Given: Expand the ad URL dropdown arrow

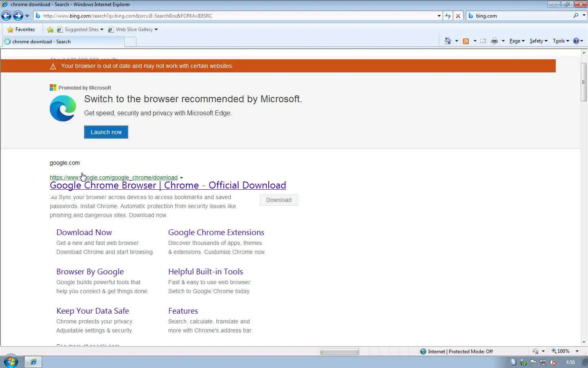Looking at the screenshot, I should (181, 178).
